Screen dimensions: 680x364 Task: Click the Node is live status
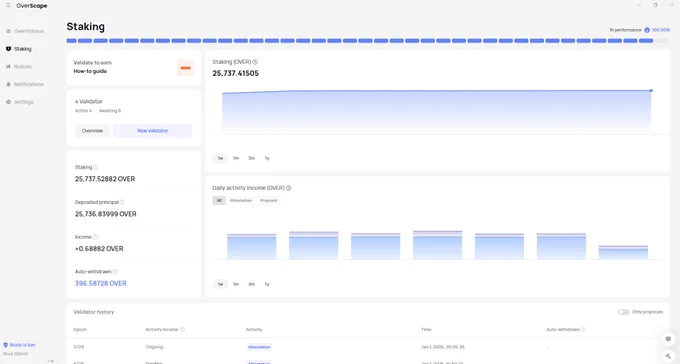[x=20, y=345]
